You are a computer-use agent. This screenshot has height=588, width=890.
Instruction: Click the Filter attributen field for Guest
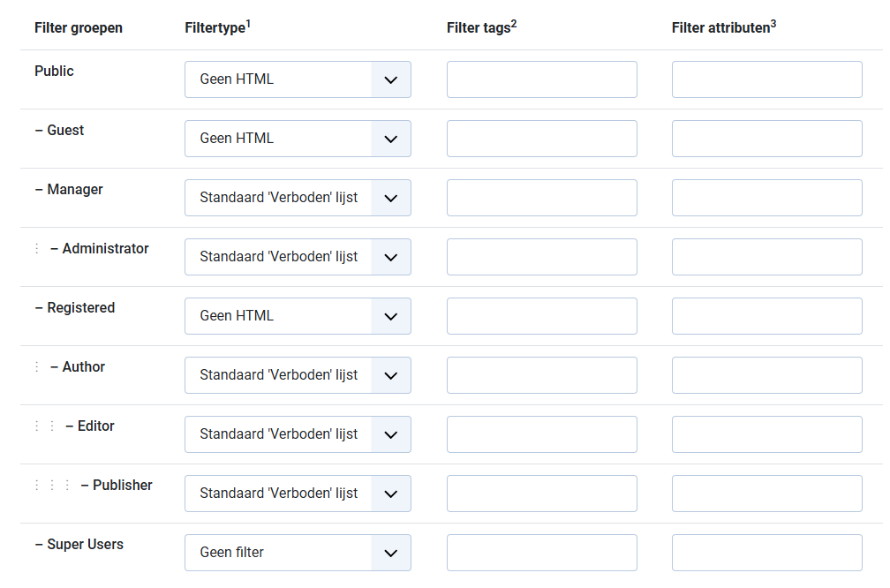(766, 139)
